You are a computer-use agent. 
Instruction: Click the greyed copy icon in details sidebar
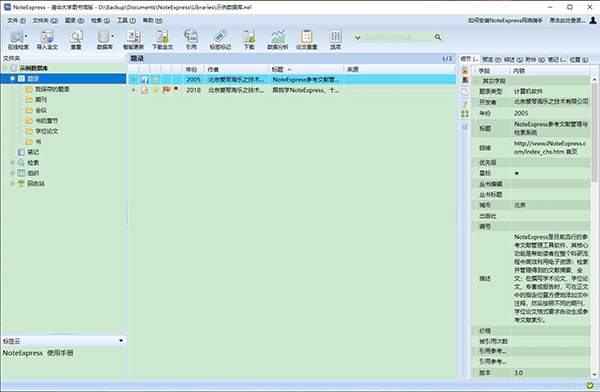point(465,92)
